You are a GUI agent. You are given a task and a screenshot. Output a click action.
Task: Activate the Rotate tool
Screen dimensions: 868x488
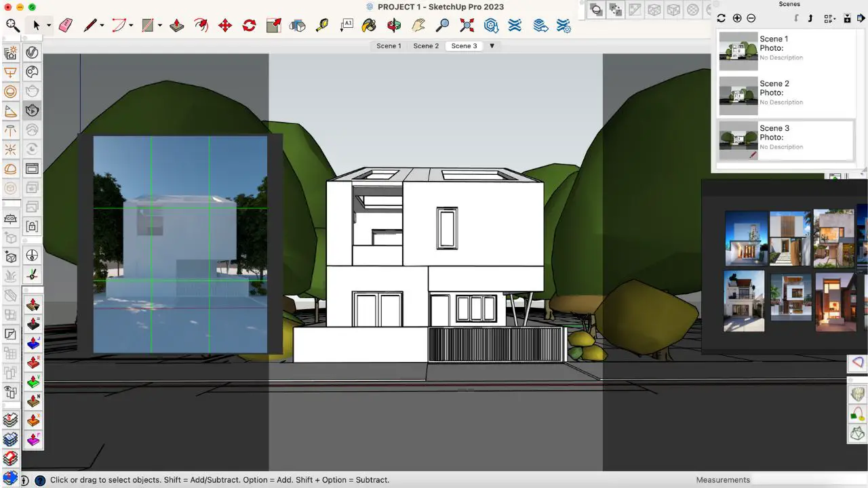250,26
